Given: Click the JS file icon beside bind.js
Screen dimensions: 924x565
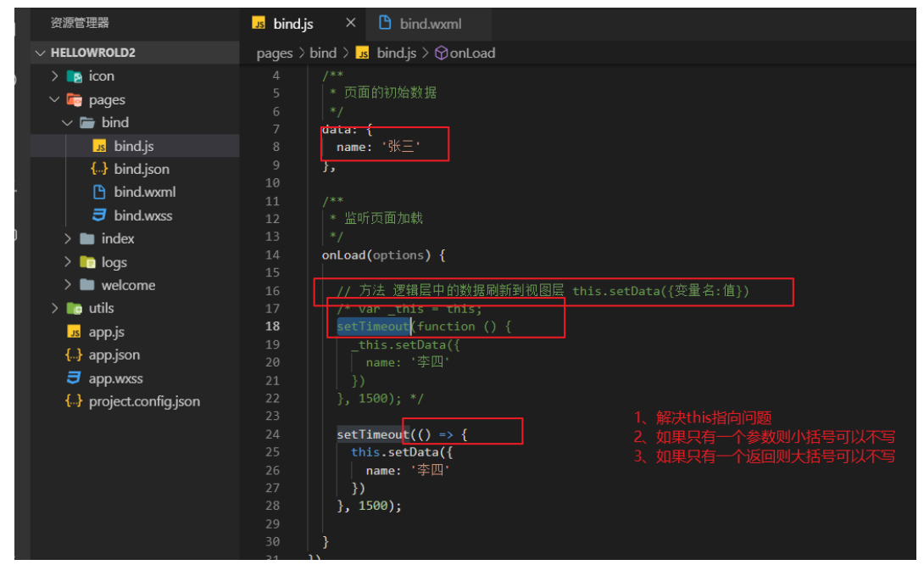Looking at the screenshot, I should click(x=99, y=145).
